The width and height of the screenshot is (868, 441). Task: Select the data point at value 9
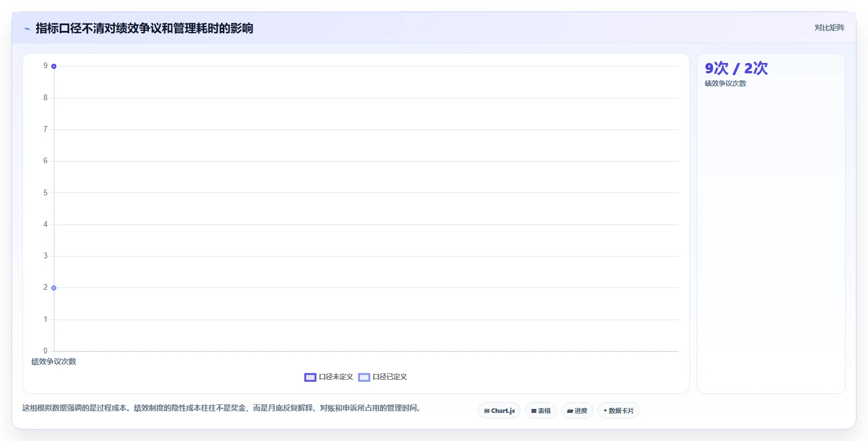click(54, 66)
